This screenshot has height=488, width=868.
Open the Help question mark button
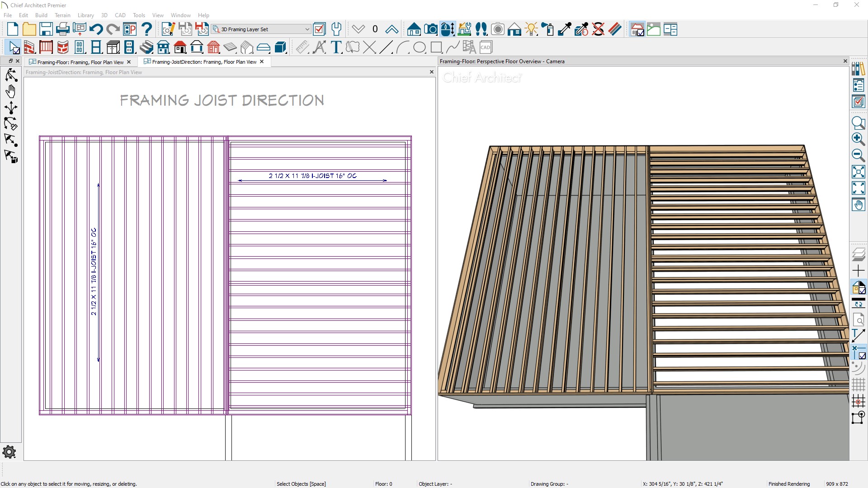(x=146, y=28)
